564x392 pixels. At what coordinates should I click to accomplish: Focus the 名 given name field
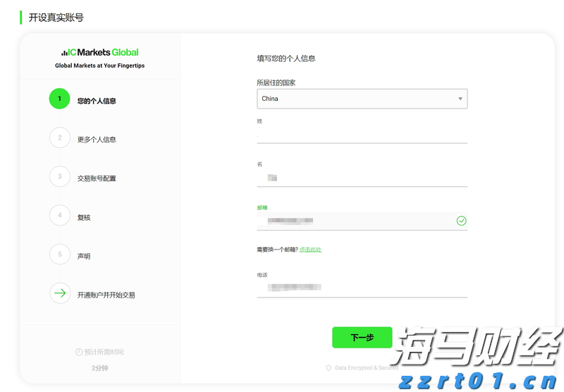362,178
